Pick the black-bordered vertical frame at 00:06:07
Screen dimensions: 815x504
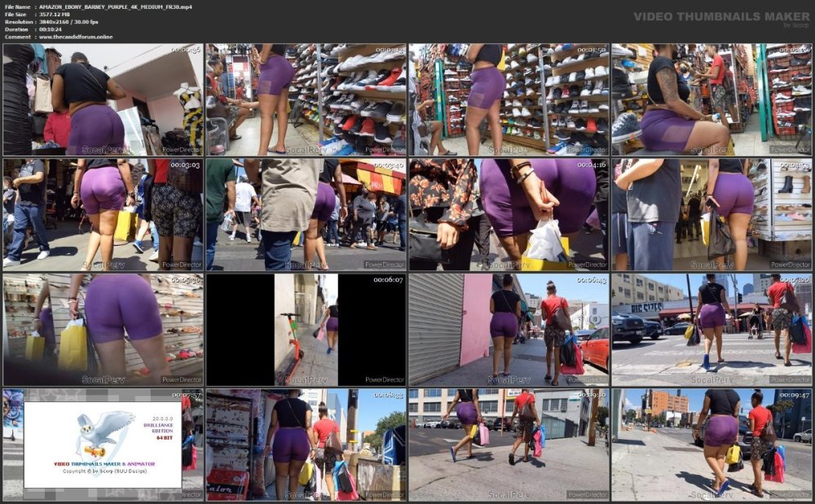[x=306, y=330]
